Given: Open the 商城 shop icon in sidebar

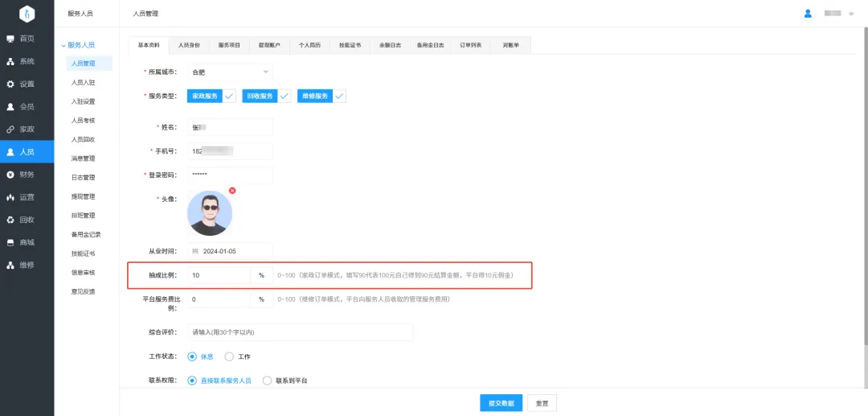Looking at the screenshot, I should coord(10,242).
